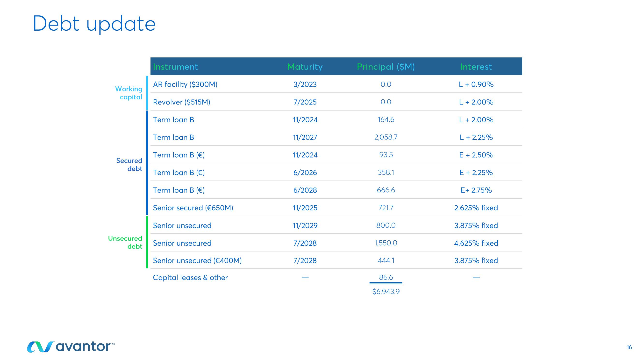Click 'AR facility ($300M)' instrument cell
The image size is (644, 362).
click(x=185, y=84)
